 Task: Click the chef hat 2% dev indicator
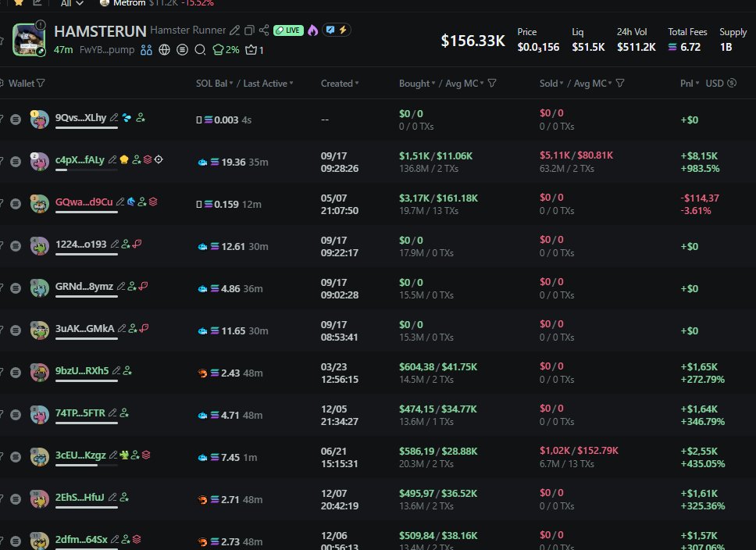226,50
